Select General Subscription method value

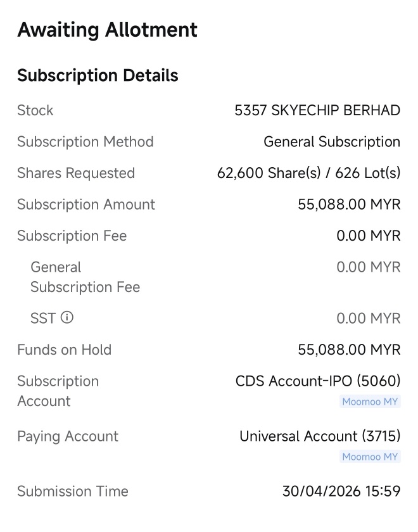[x=332, y=142]
